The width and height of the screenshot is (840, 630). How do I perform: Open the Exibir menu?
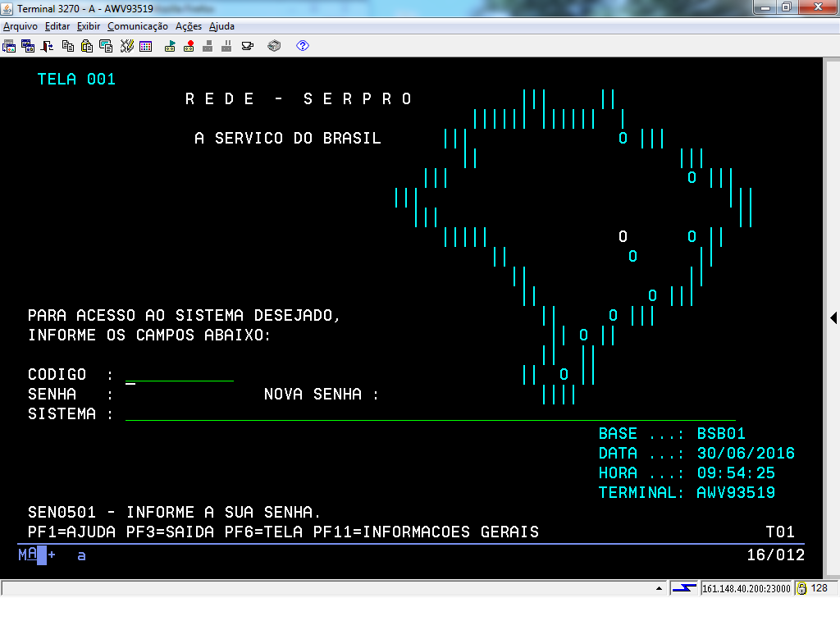89,26
